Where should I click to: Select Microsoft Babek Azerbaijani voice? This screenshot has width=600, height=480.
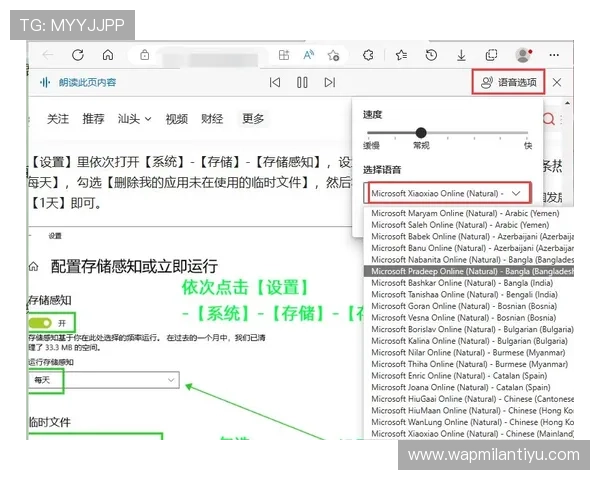469,237
